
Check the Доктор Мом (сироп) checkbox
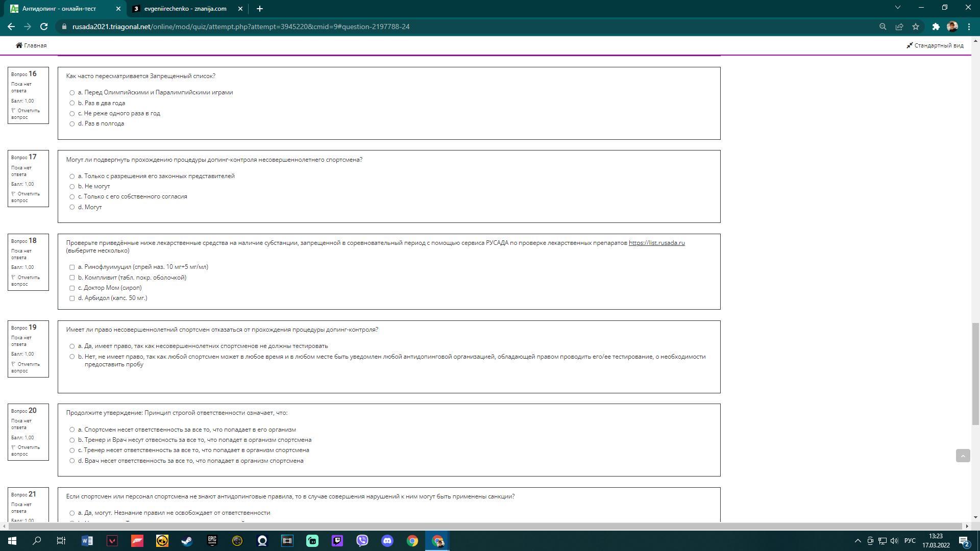[72, 288]
